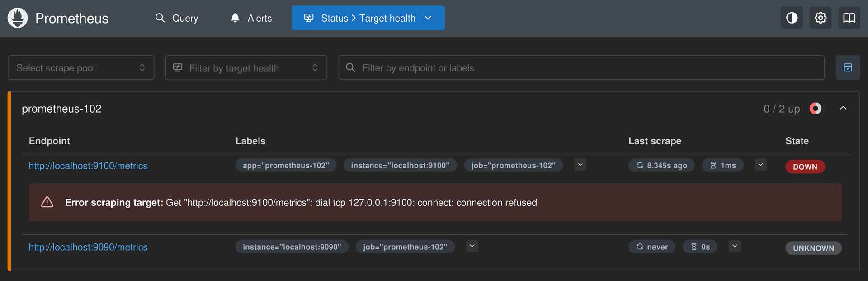Click the collapse-all pools icon button
This screenshot has height=281, width=868.
pyautogui.click(x=848, y=68)
